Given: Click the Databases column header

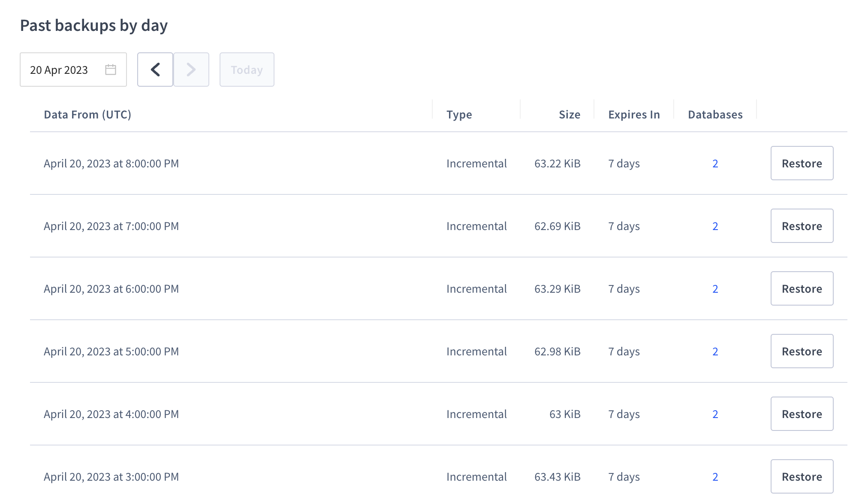Looking at the screenshot, I should [715, 115].
